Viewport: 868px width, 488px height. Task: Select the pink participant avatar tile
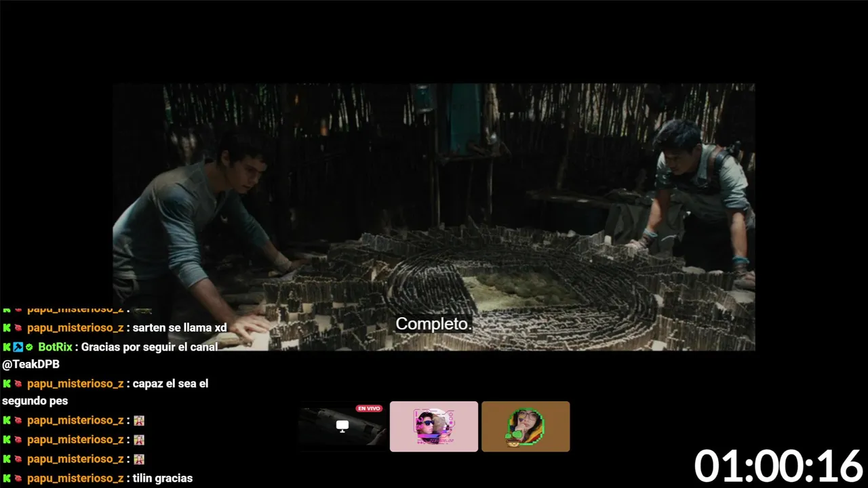434,426
